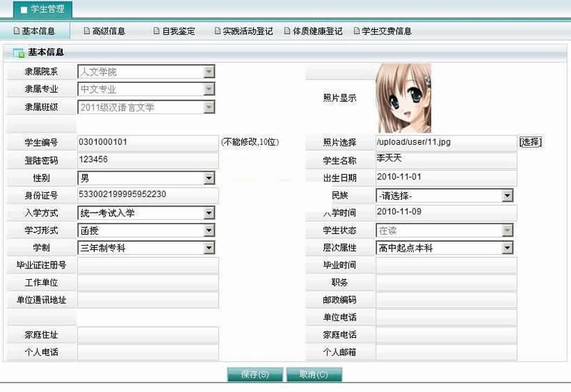
Task: Click the 选择 photo button
Action: pos(530,142)
